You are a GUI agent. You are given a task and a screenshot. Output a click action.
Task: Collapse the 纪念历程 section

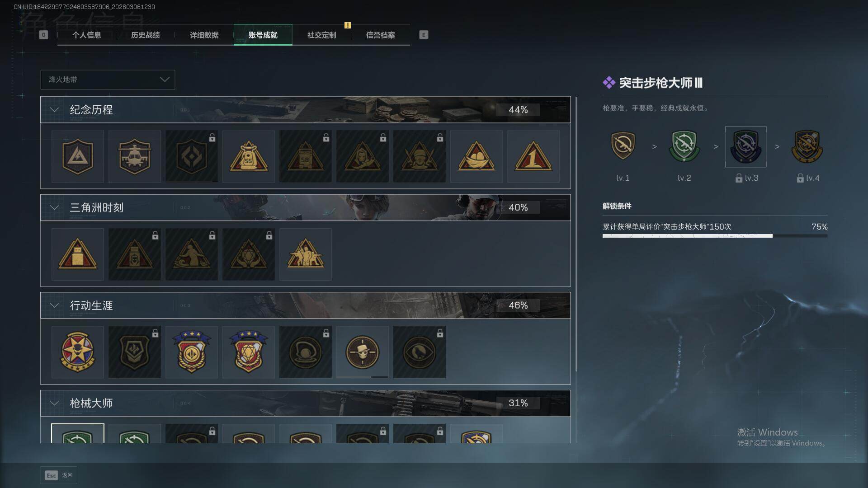(x=54, y=110)
